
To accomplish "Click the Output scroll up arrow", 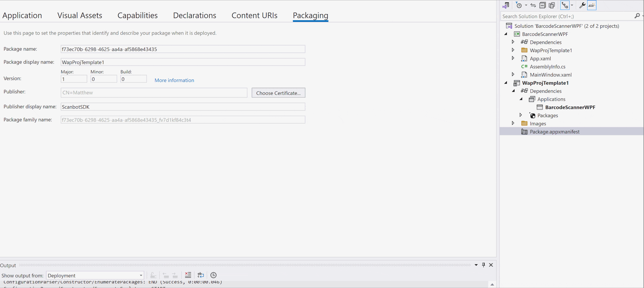I will coord(492,285).
